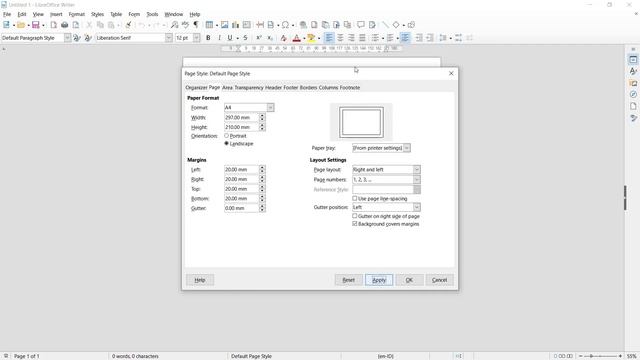
Task: Toggle Background covers margins checkbox
Action: pos(355,224)
